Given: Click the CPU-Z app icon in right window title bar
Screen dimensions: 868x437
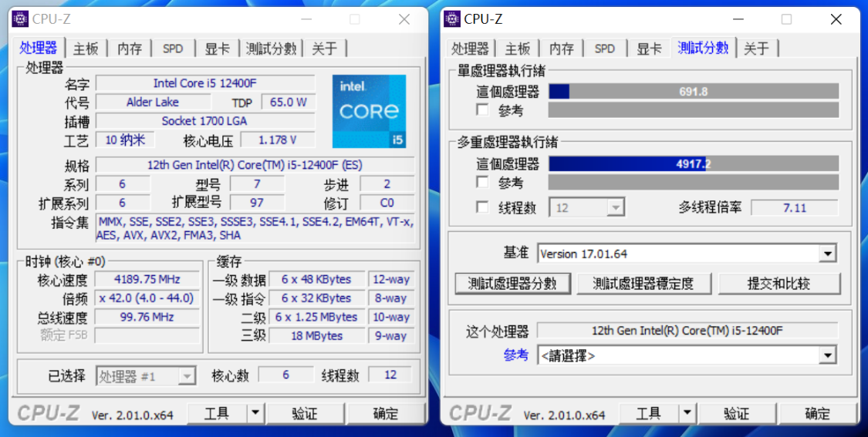Looking at the screenshot, I should tap(452, 18).
